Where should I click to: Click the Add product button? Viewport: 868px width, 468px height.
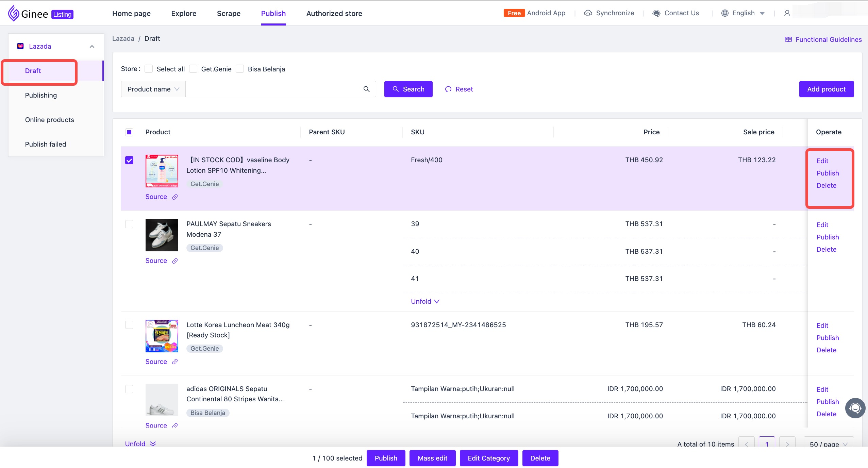point(826,89)
